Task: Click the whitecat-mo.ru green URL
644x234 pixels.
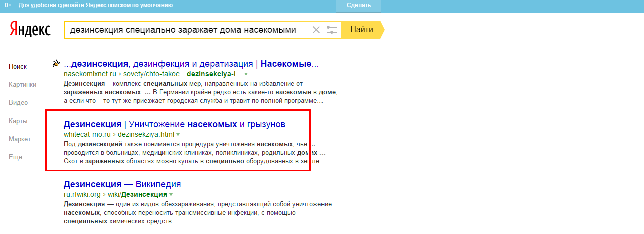Action: [87, 134]
